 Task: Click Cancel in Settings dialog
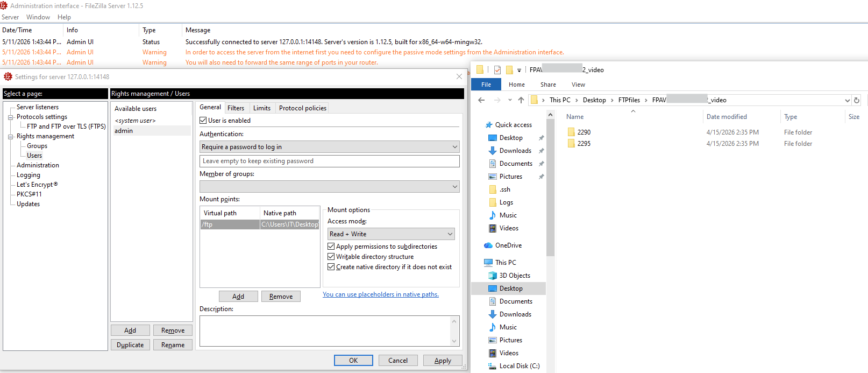pos(398,361)
